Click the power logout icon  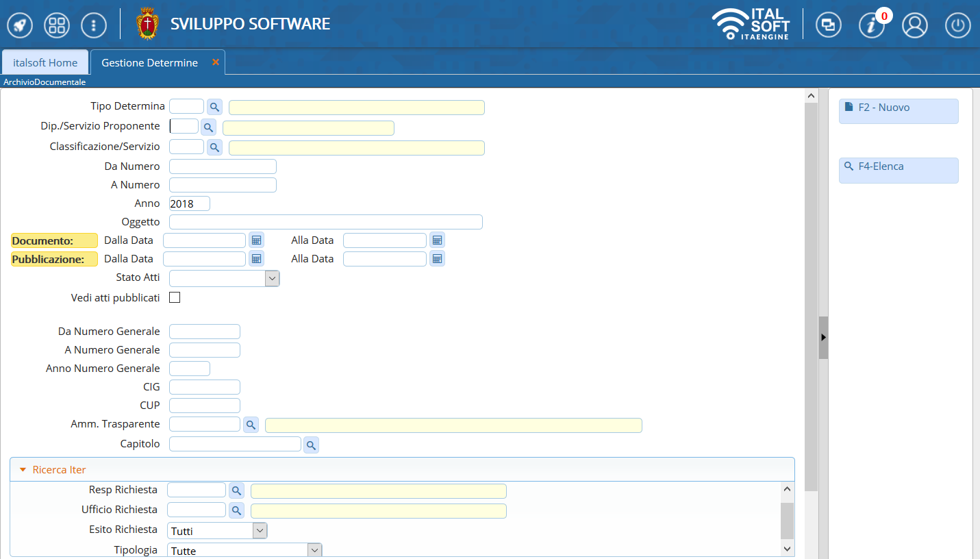click(x=957, y=25)
